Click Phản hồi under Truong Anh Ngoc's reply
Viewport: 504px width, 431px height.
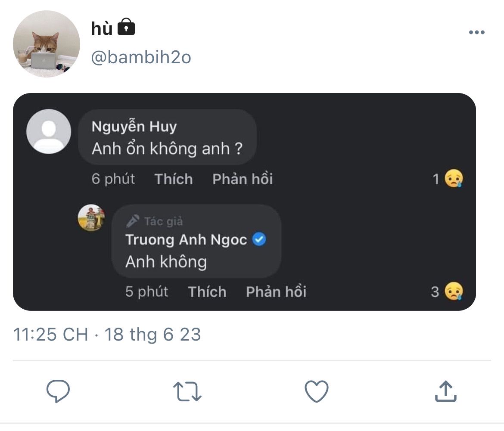click(x=276, y=292)
